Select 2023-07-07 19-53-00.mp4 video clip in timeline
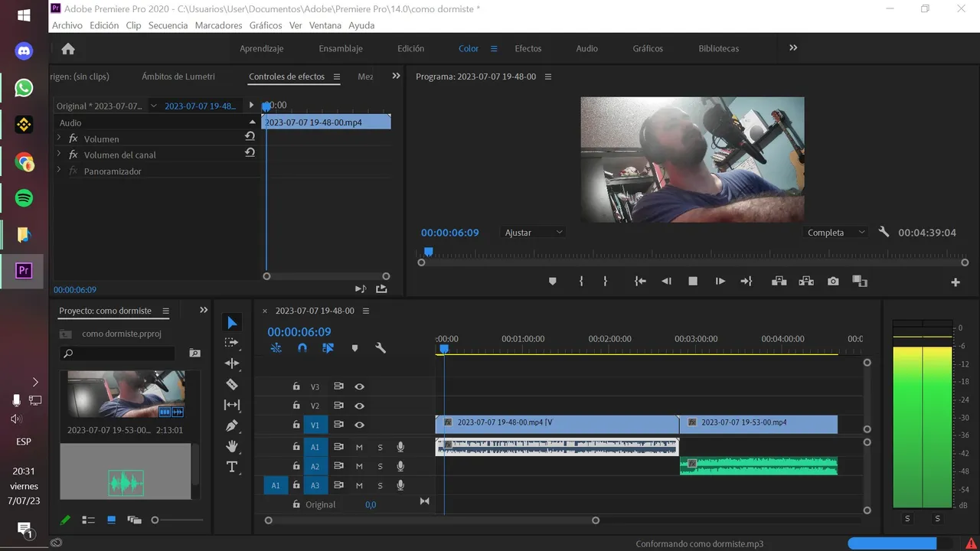Image resolution: width=980 pixels, height=551 pixels. coord(759,424)
